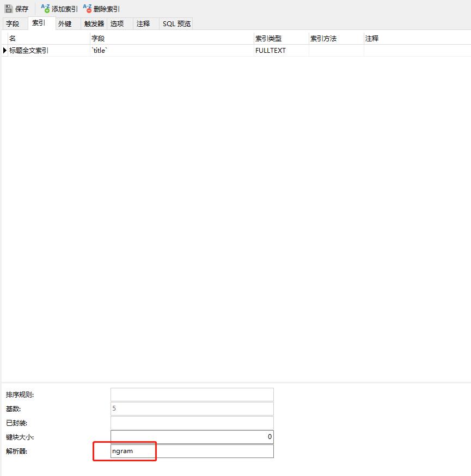Viewport: 471px width, 476px height.
Task: Open the FULLTEXT index type cell
Action: coord(281,51)
